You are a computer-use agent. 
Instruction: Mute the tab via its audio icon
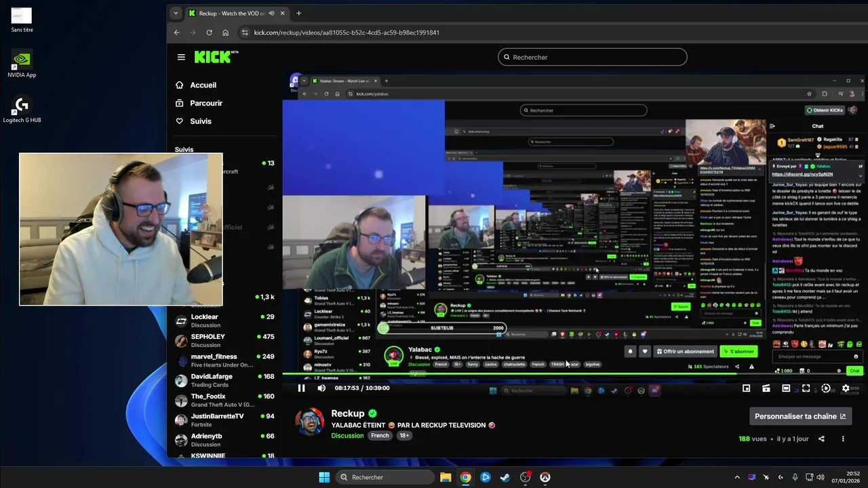point(271,13)
